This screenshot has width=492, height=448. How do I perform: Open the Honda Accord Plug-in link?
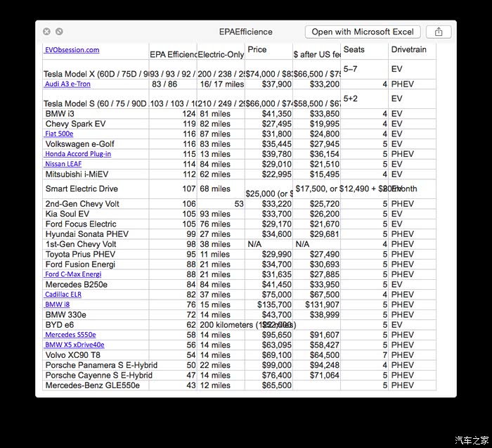pos(78,154)
